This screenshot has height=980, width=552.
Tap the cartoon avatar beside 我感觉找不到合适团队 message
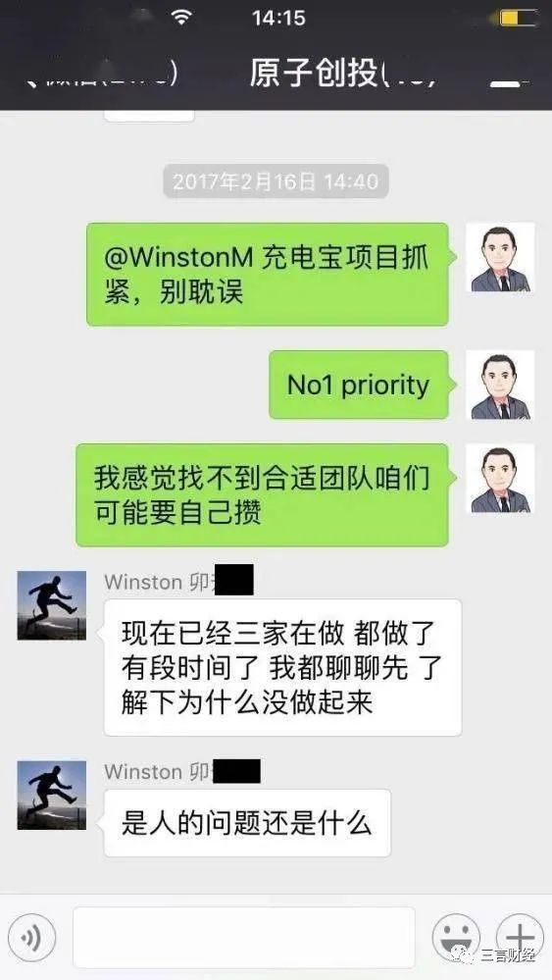click(x=500, y=478)
